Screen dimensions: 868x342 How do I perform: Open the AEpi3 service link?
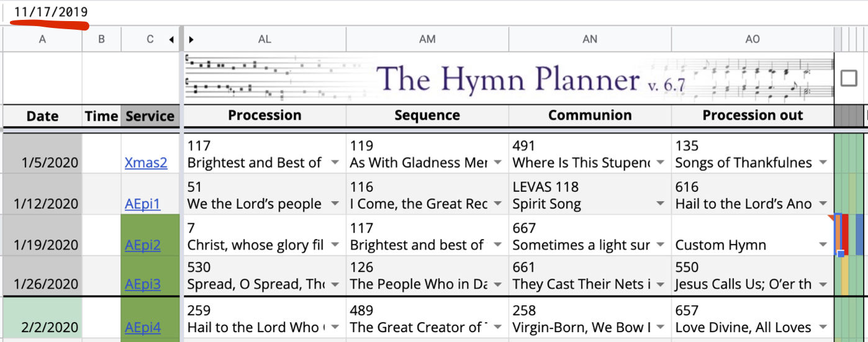click(142, 284)
